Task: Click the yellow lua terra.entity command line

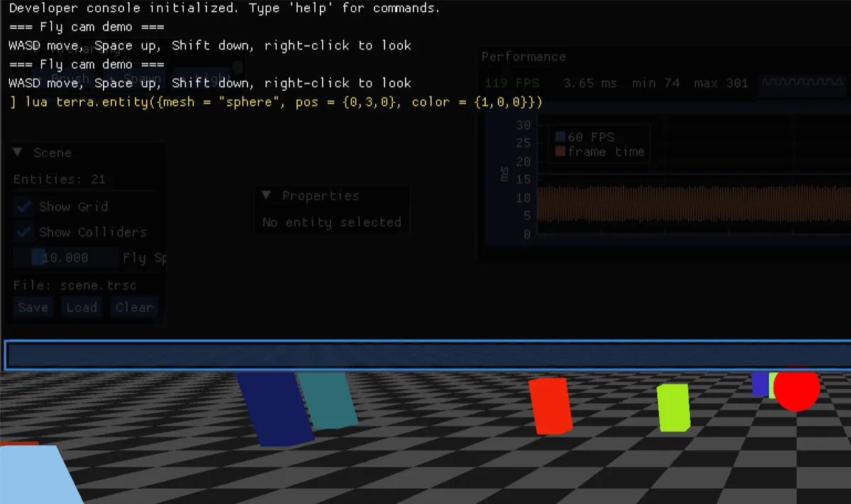Action: click(277, 102)
